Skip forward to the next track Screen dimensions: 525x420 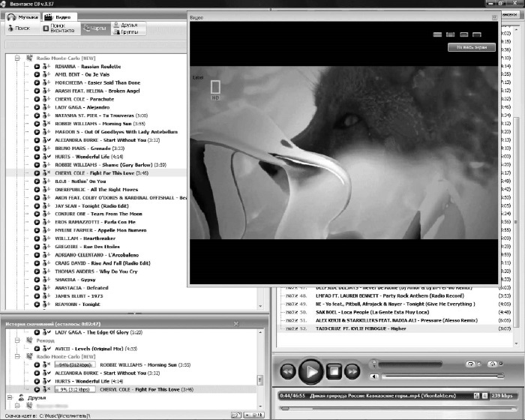(x=352, y=371)
